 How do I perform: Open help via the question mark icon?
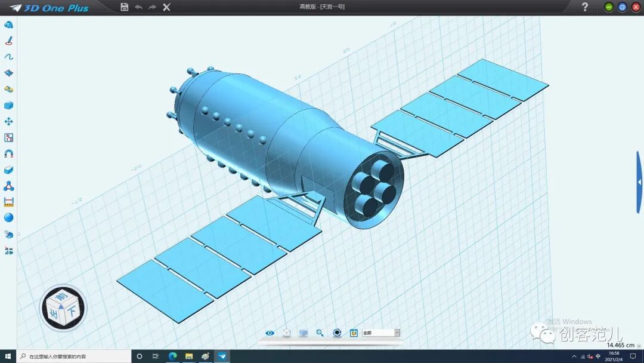coord(585,7)
